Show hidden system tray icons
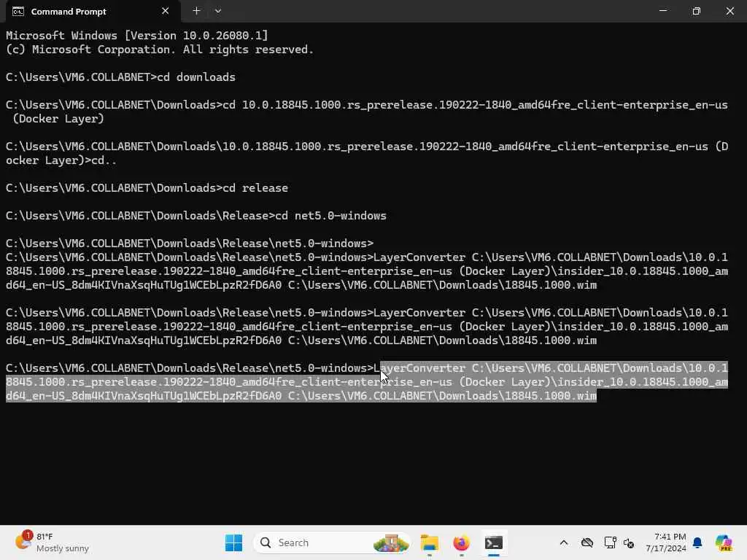The image size is (747, 560). [x=564, y=542]
